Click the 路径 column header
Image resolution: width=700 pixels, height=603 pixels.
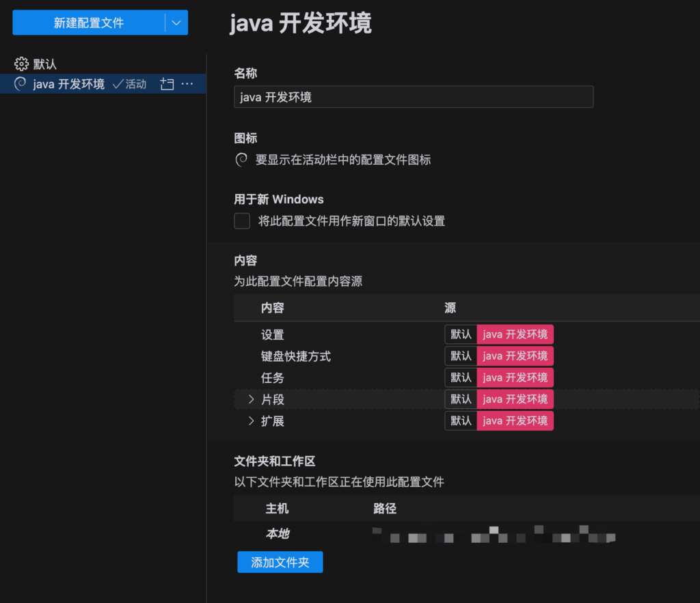click(385, 509)
